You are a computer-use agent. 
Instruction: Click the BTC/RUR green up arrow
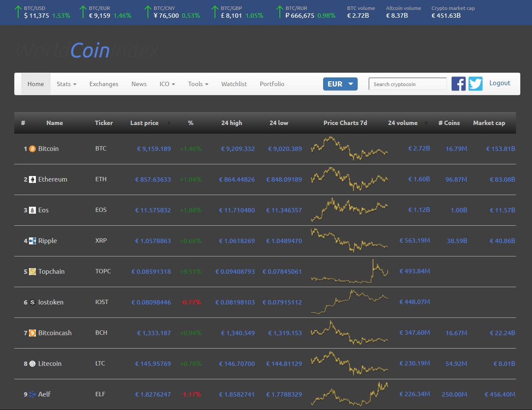[x=279, y=12]
